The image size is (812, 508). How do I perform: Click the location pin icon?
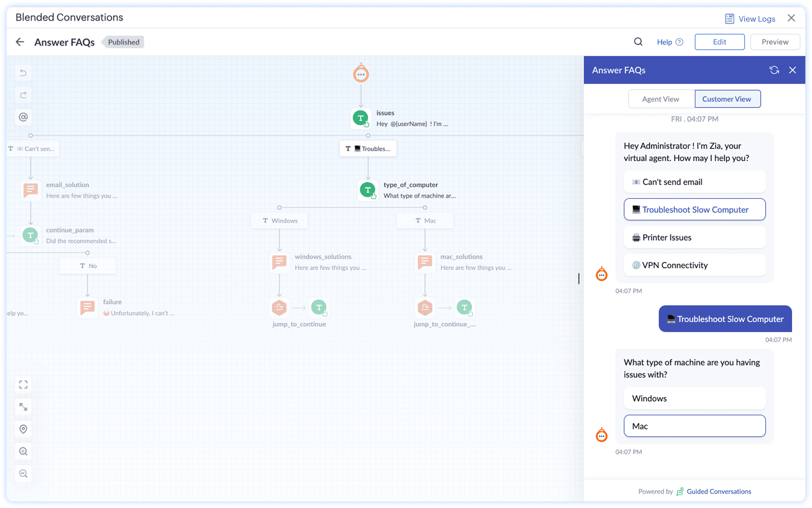pos(23,429)
